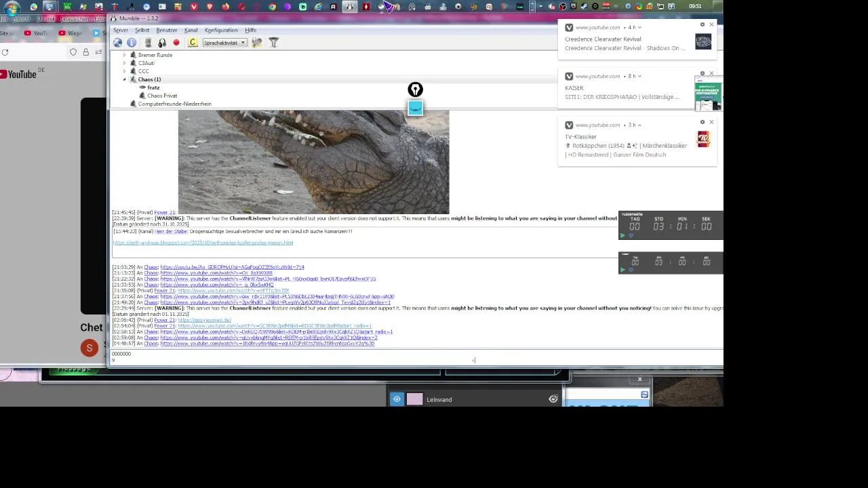The image size is (868, 488).
Task: Open the YouTube link sent at 21:33:53
Action: (x=217, y=285)
